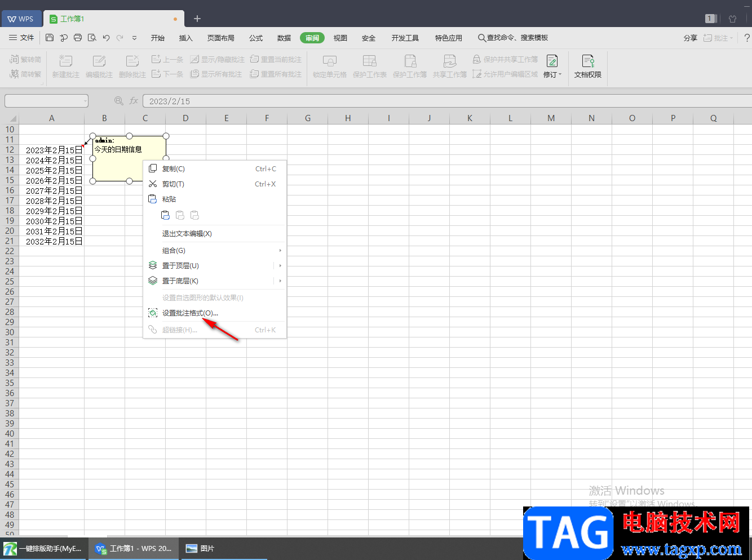Open 一键排版助手 in the taskbar

click(x=43, y=548)
